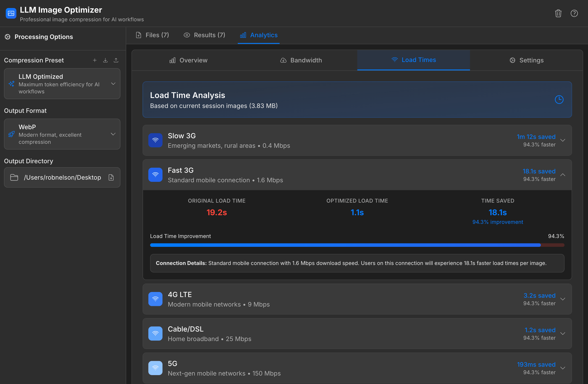This screenshot has height=384, width=588.
Task: Click the '3.2s saved' value
Action: (x=539, y=295)
